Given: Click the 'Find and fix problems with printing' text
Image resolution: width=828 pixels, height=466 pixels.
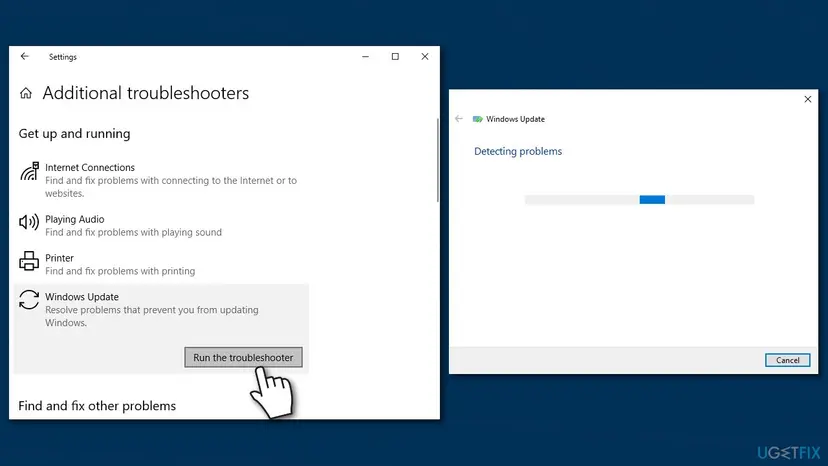Looking at the screenshot, I should (120, 271).
